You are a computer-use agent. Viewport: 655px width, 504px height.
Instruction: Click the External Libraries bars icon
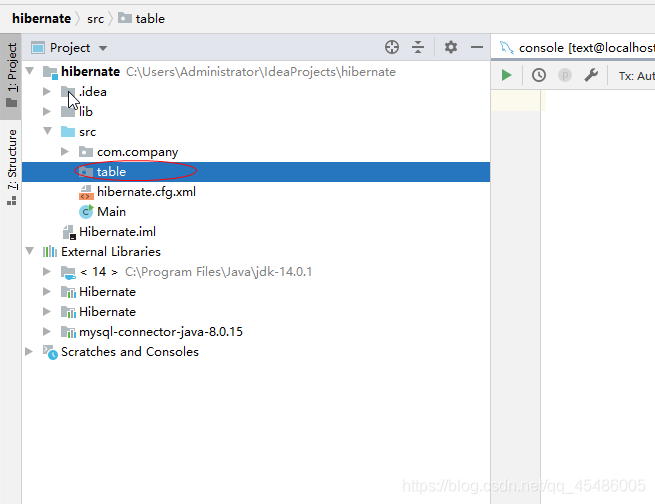click(50, 252)
